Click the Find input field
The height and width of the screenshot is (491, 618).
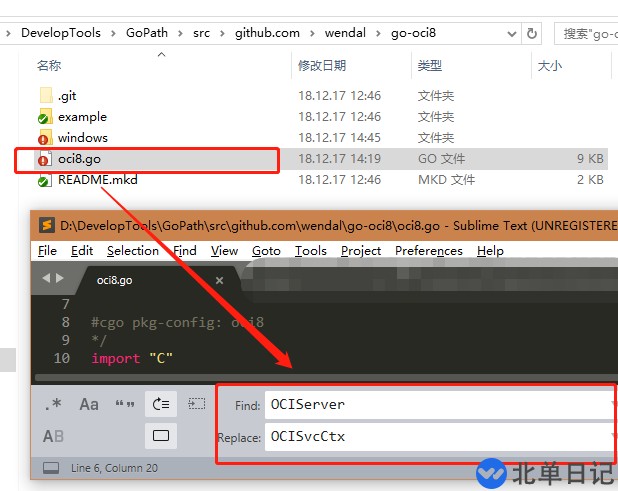click(x=439, y=405)
